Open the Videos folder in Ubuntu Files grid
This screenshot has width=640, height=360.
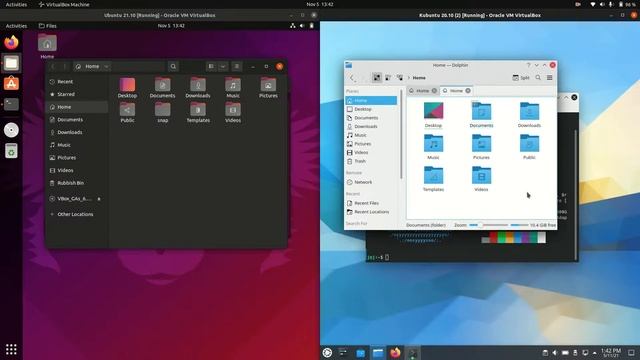pyautogui.click(x=233, y=113)
